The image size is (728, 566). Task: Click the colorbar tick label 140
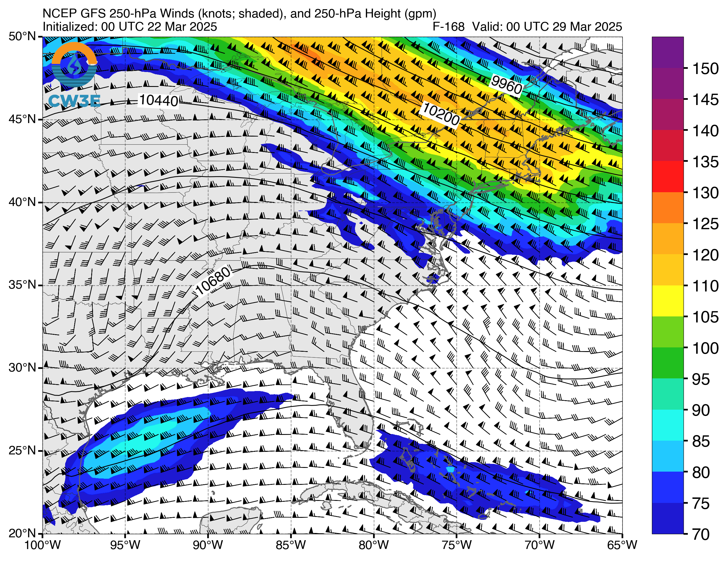[x=706, y=131]
